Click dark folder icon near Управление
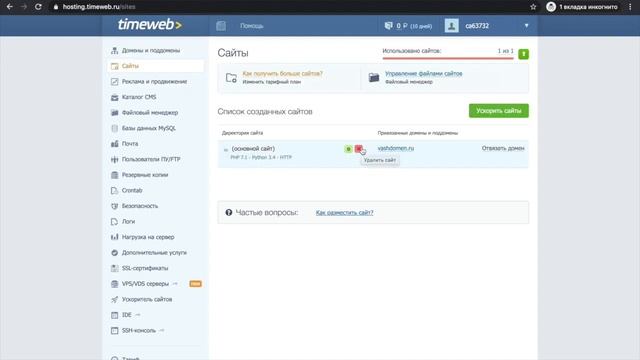640x360 pixels. click(374, 78)
